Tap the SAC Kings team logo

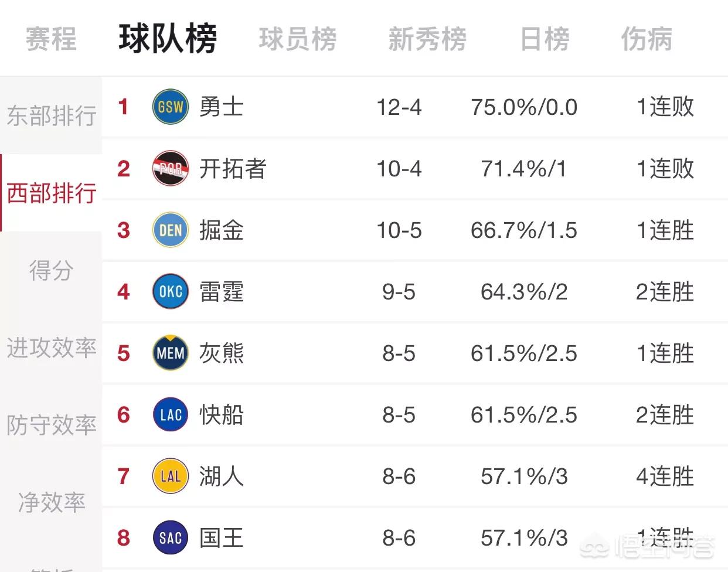171,537
